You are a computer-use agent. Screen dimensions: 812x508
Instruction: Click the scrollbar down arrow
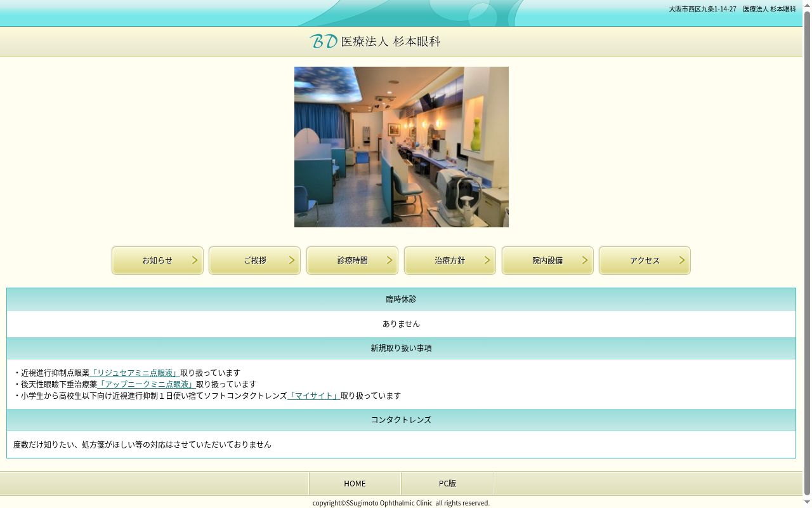[807, 504]
